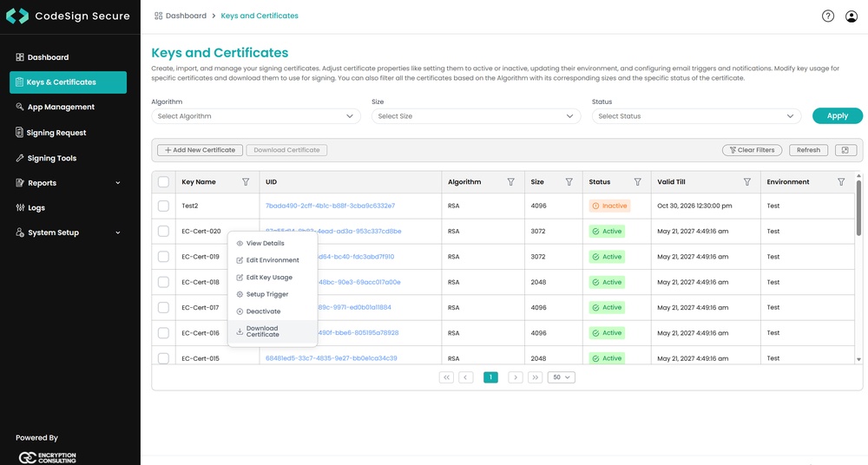Select the EC-Cert-015 row checkbox
This screenshot has width=868, height=465.
(163, 358)
